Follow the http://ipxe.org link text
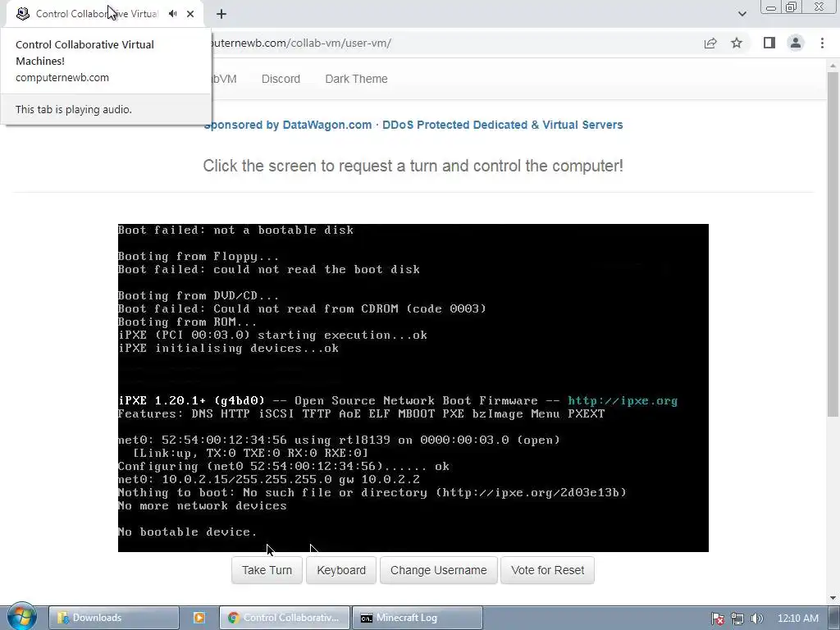Image resolution: width=840 pixels, height=630 pixels. (623, 400)
